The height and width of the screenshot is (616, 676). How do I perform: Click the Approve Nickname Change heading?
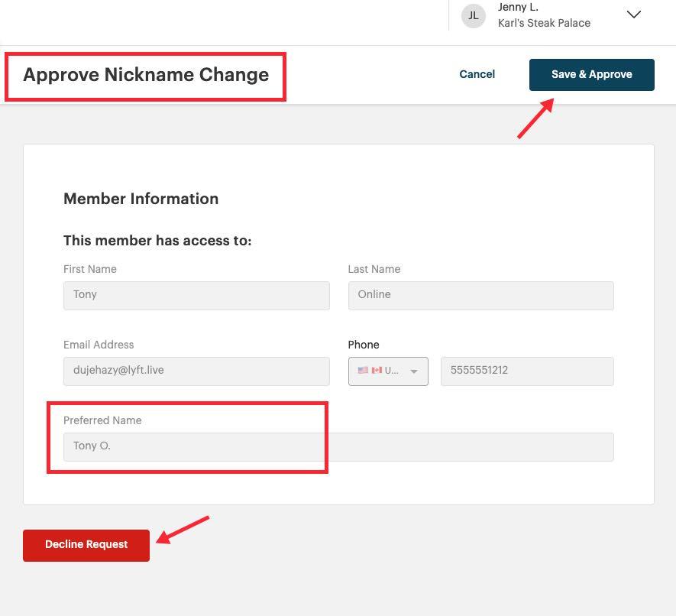[x=146, y=75]
